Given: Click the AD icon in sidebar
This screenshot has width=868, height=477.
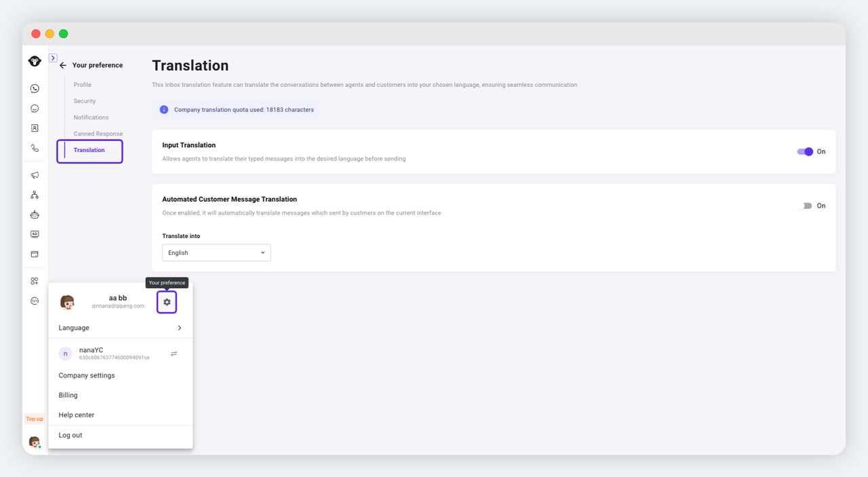Looking at the screenshot, I should [35, 234].
